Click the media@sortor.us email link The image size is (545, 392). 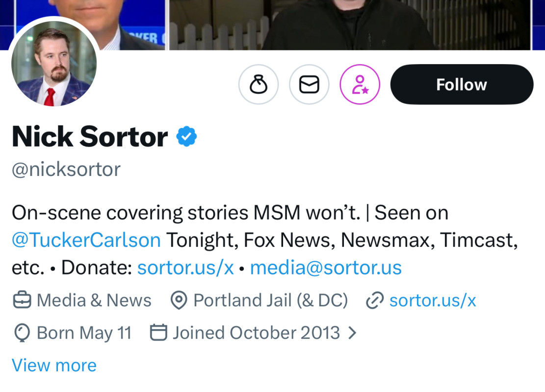(326, 268)
